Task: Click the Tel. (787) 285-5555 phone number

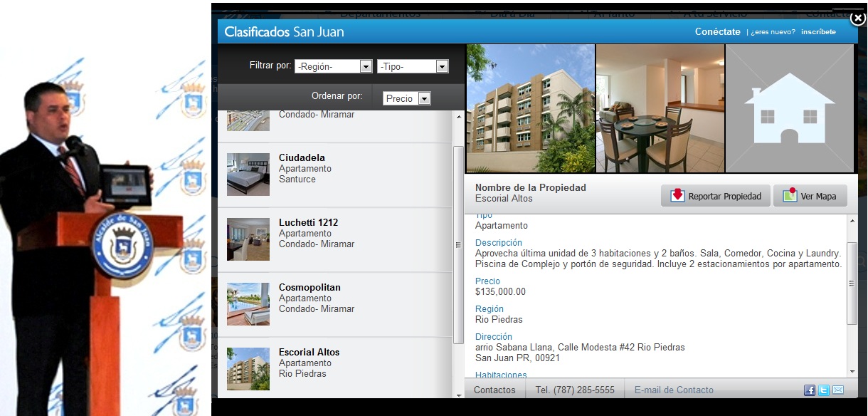Action: tap(575, 390)
